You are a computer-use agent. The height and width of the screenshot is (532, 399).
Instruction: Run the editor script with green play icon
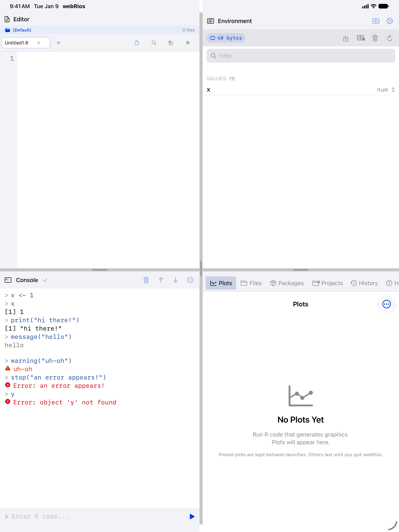point(188,43)
